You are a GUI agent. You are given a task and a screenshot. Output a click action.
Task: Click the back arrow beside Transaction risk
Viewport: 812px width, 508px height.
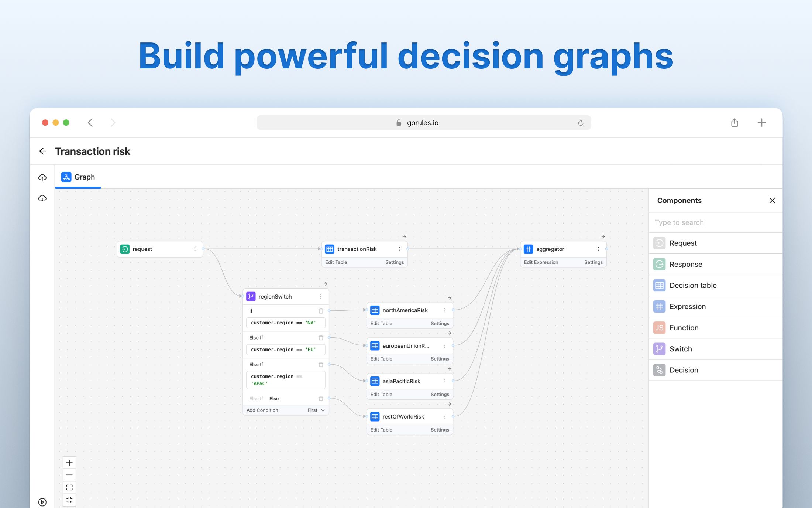(x=42, y=151)
